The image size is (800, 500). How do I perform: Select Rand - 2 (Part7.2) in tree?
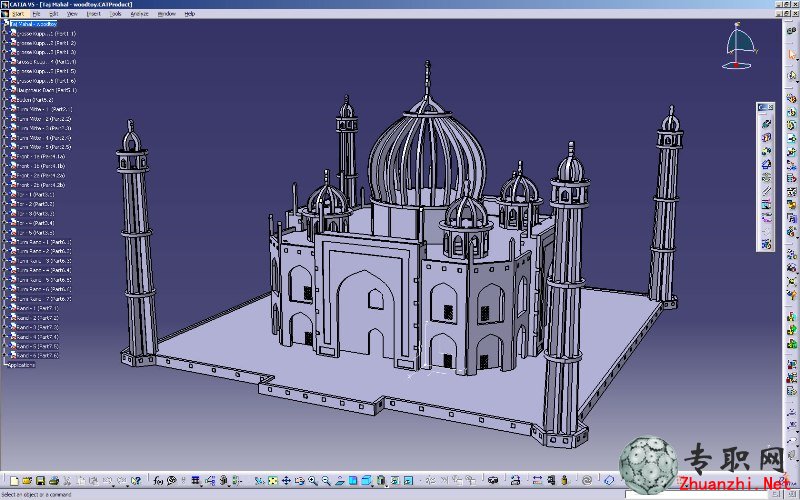[38, 317]
